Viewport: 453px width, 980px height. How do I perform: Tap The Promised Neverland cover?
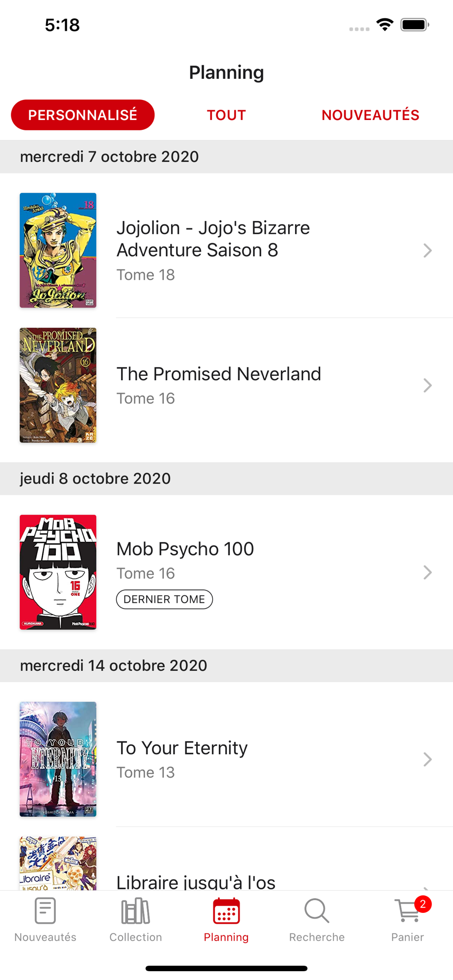(58, 386)
